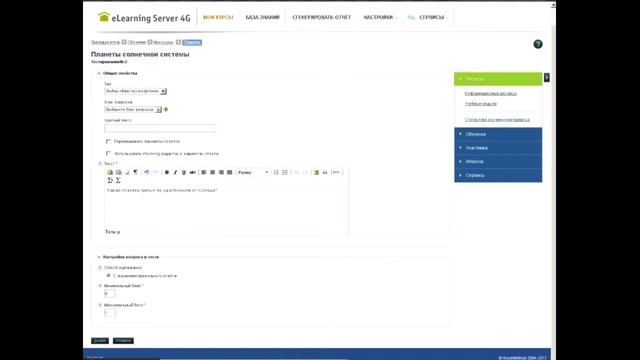Viewport: 640px width, 360px height.
Task: Open the СЕРВИСЫ top menu
Action: [432, 17]
